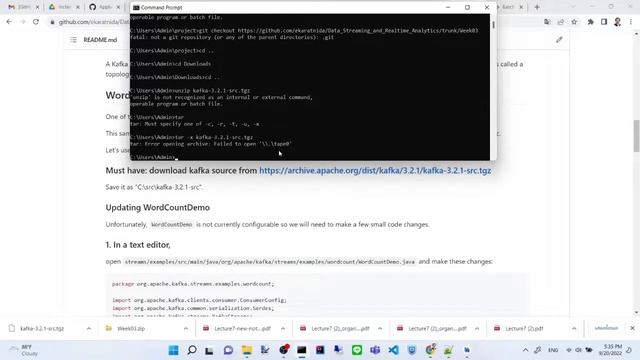640x360 pixels.
Task: Open a new Chrome tab
Action: pyautogui.click(x=537, y=7)
